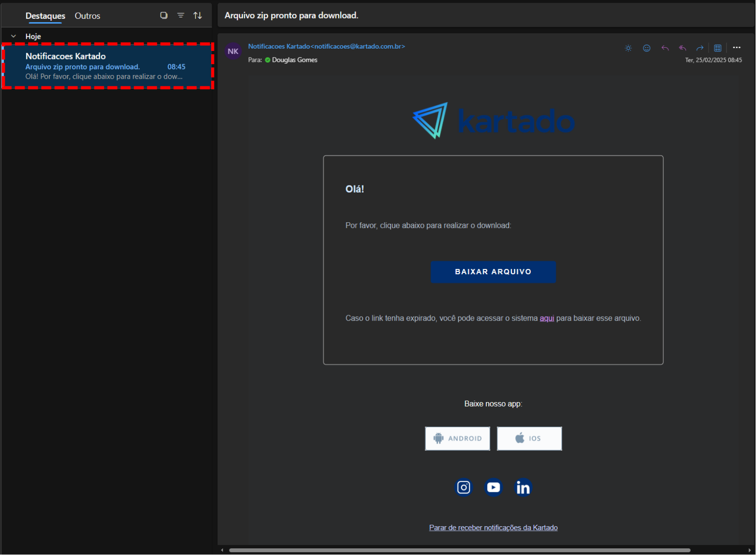
Task: Open the message list filter options
Action: pos(180,16)
